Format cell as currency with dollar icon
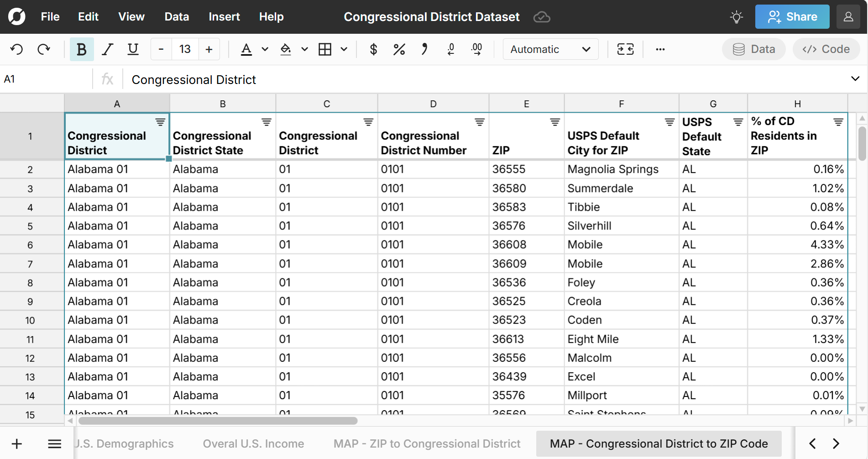The width and height of the screenshot is (868, 459). click(373, 49)
